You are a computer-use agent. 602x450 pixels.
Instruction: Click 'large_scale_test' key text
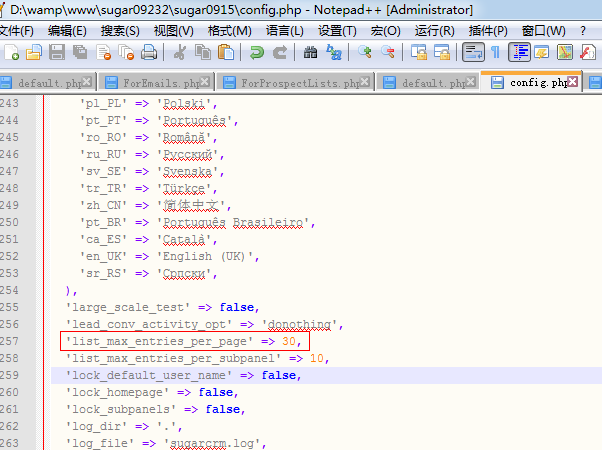pyautogui.click(x=127, y=307)
